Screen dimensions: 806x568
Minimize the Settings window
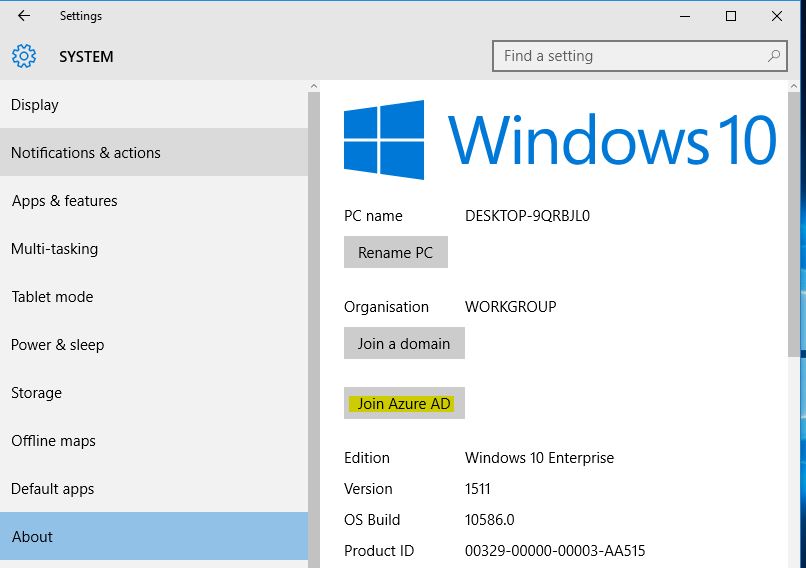point(685,16)
